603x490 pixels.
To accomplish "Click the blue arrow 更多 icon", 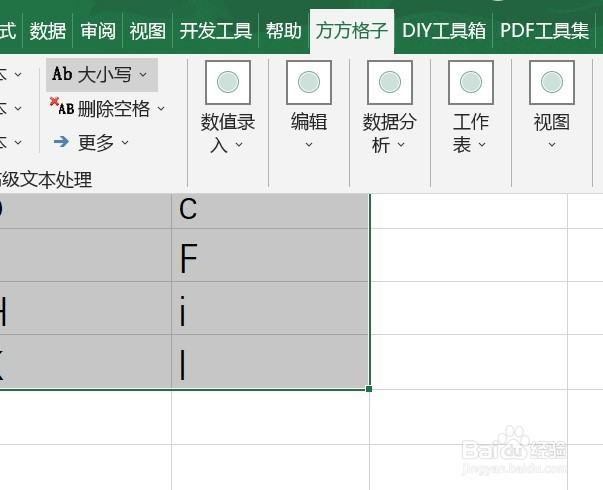I will pos(61,142).
